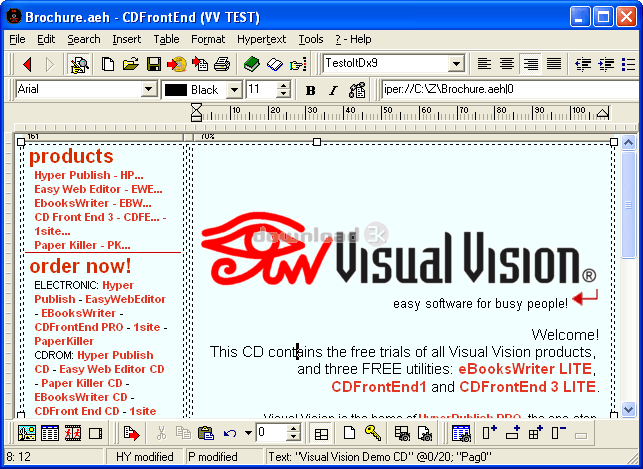This screenshot has height=469, width=643.
Task: Click the black color swatch
Action: tap(176, 90)
